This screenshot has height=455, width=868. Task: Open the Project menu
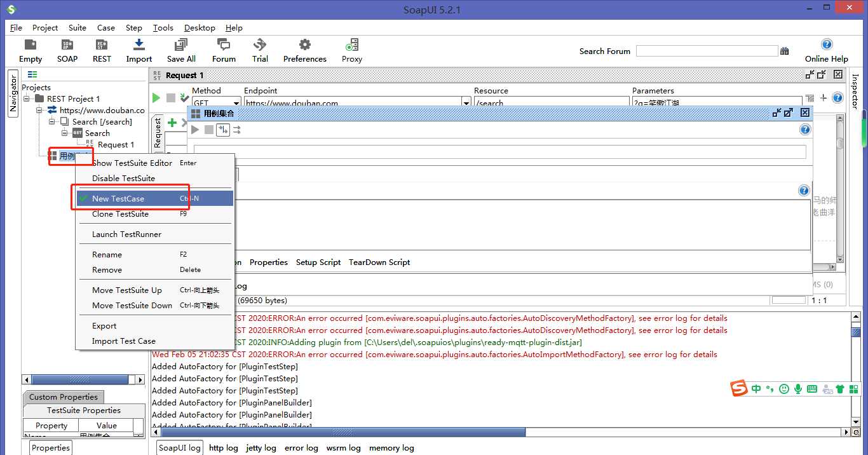(45, 27)
